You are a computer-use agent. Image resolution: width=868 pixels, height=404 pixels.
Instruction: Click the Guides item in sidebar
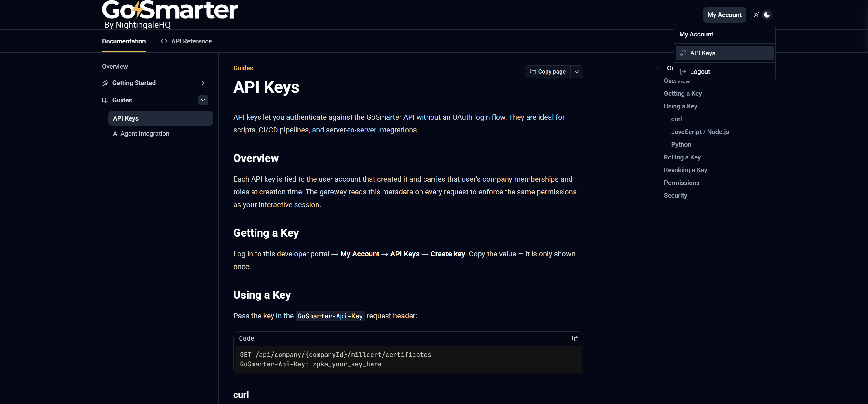[122, 100]
